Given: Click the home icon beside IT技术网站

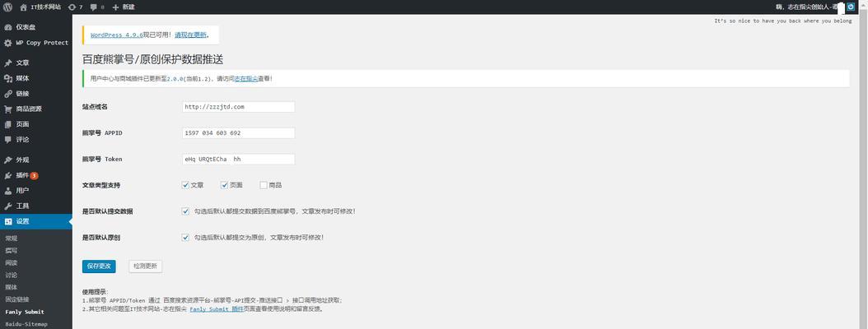Looking at the screenshot, I should [23, 7].
